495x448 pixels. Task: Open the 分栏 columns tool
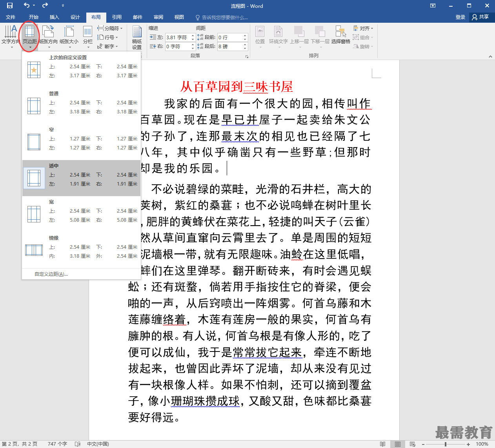click(x=88, y=36)
